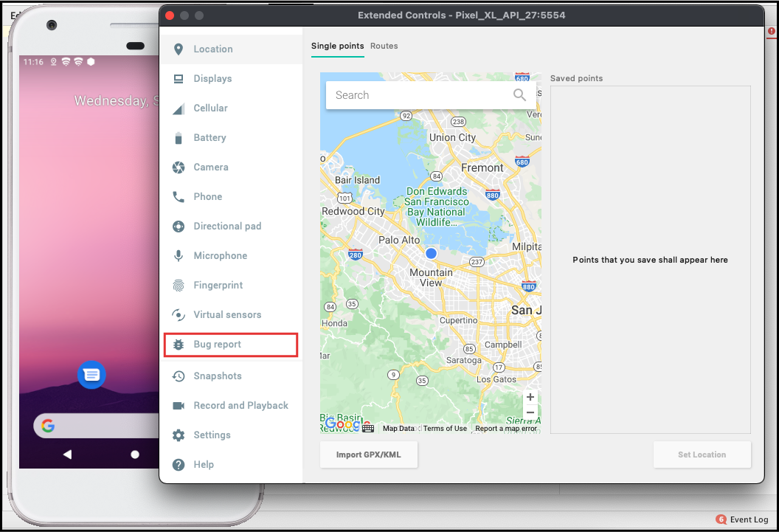Click the Fingerprint icon
This screenshot has width=779, height=532.
point(179,285)
